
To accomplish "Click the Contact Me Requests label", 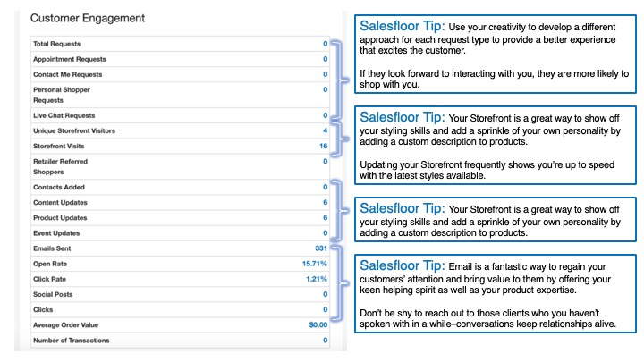I will point(67,74).
